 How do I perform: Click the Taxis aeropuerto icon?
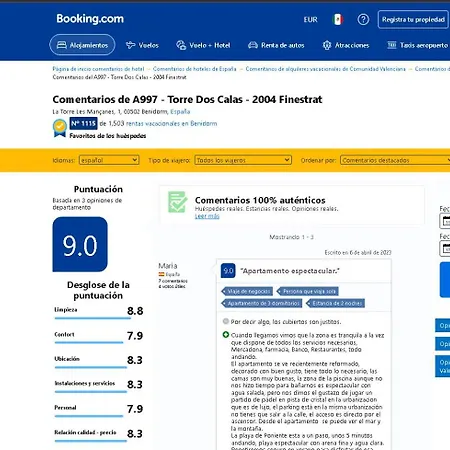tap(392, 45)
